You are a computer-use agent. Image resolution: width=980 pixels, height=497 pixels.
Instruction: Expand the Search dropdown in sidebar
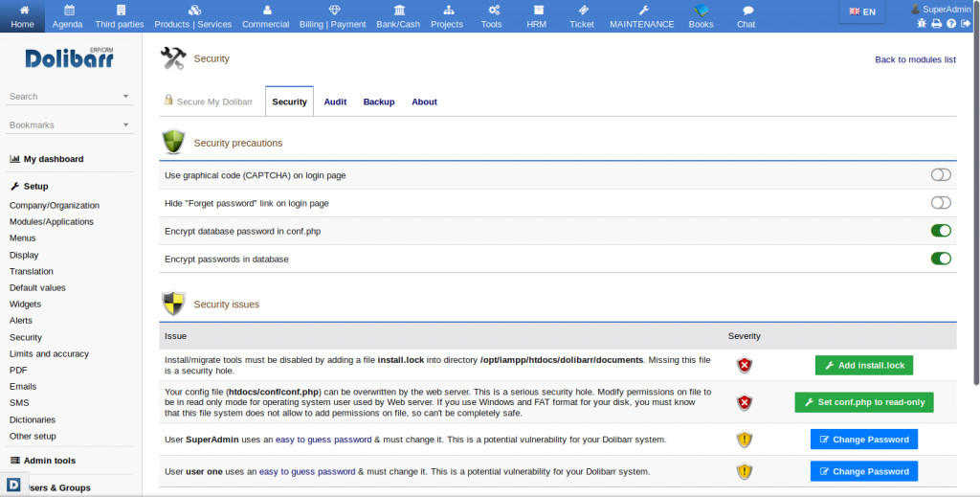pyautogui.click(x=125, y=97)
